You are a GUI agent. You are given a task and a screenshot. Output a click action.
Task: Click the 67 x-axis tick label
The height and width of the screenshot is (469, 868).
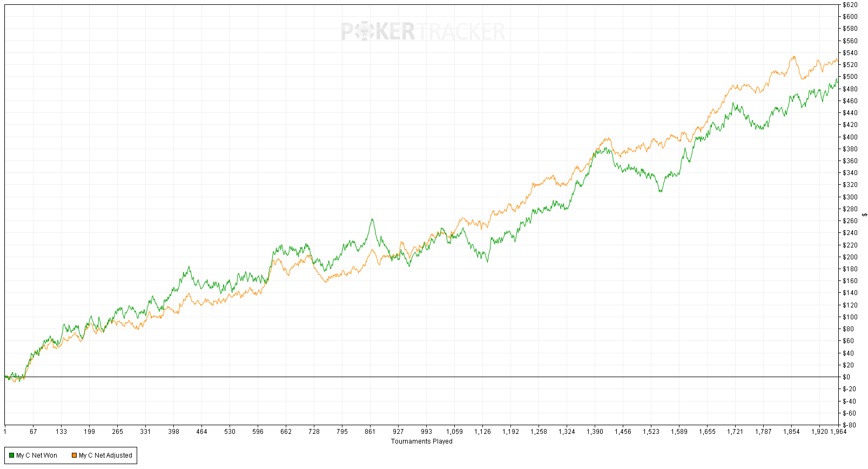click(x=33, y=432)
